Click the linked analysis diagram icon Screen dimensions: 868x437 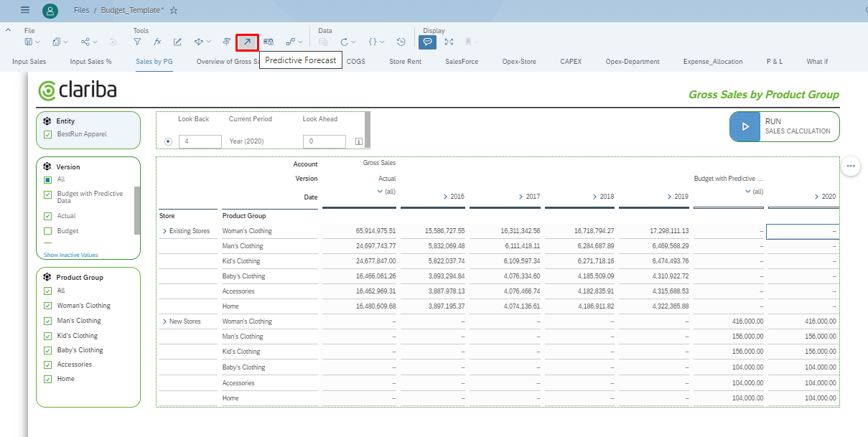290,42
